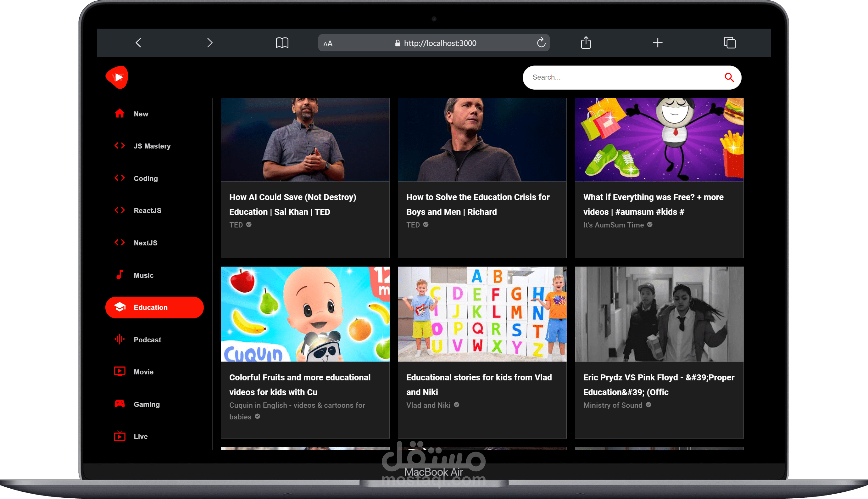The height and width of the screenshot is (499, 868).
Task: Select the New category in sidebar
Action: coord(141,114)
